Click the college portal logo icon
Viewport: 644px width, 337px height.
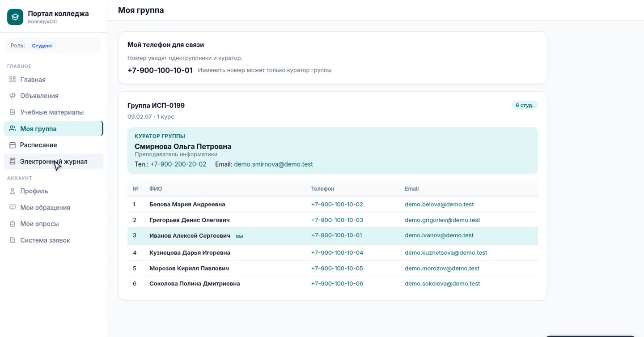point(15,17)
